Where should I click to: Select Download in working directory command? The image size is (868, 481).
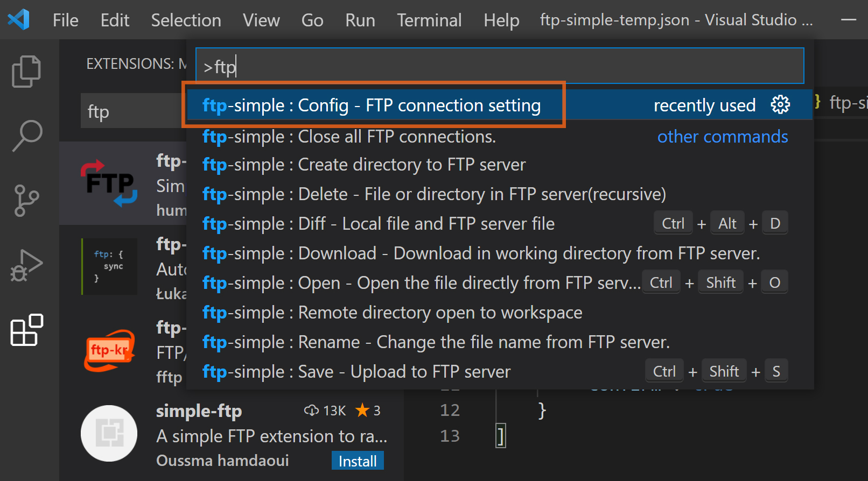(499, 253)
